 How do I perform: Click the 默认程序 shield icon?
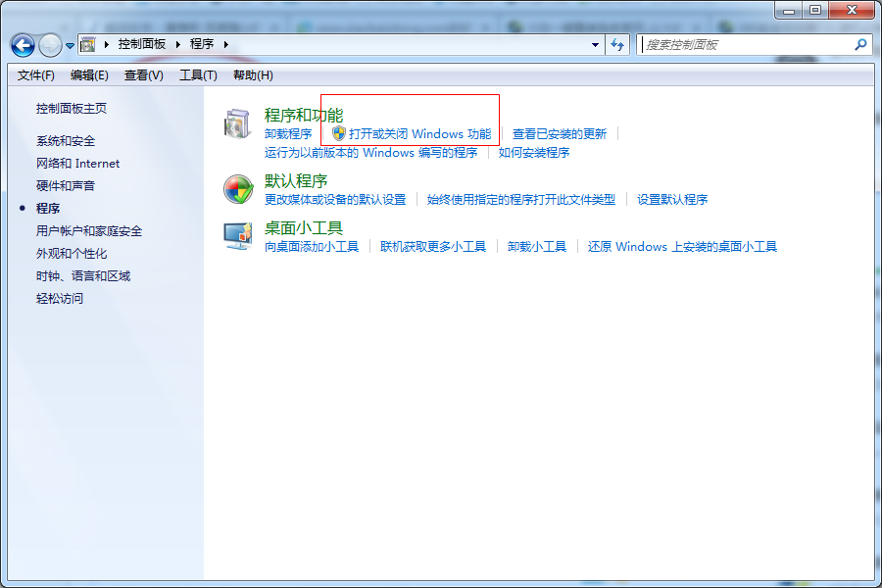pyautogui.click(x=235, y=188)
